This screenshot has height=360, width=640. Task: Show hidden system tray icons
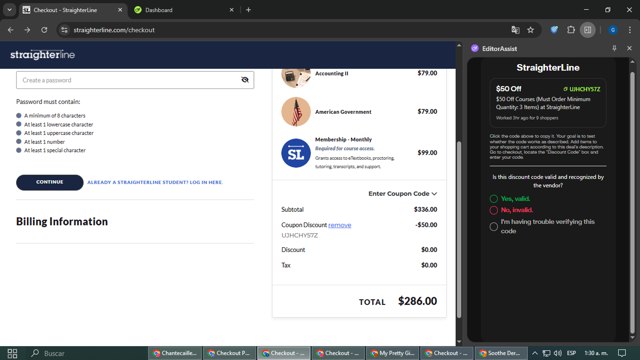pyautogui.click(x=535, y=353)
